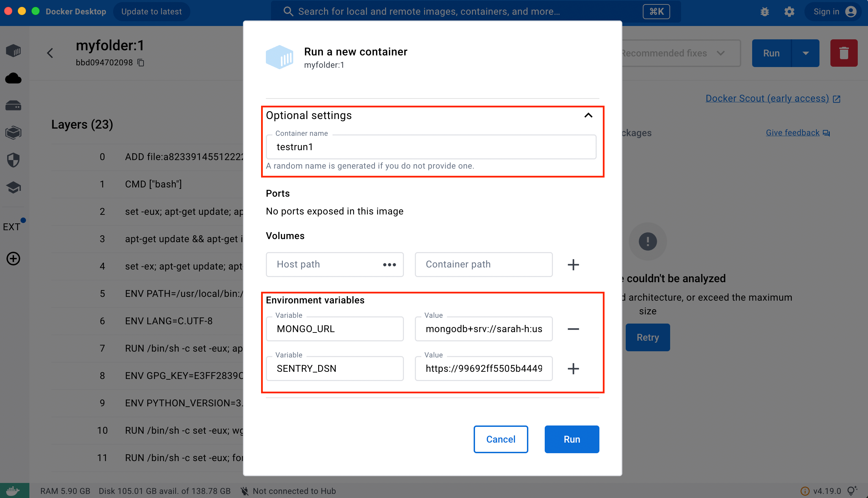
Task: Open the EXT extensions entry
Action: pos(13,226)
